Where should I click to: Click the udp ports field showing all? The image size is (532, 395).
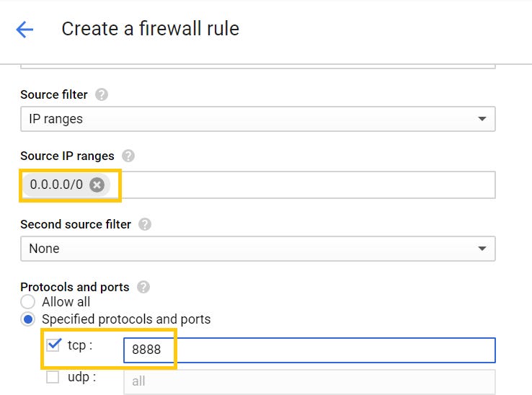tap(310, 381)
